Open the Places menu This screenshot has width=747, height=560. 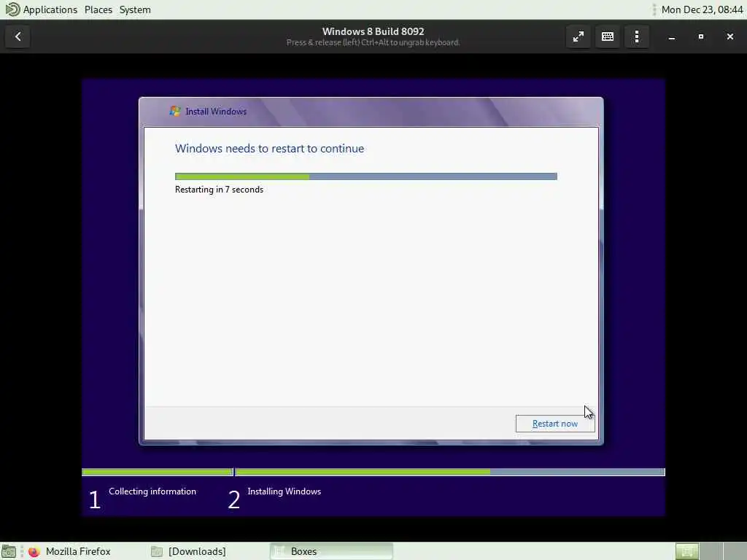pyautogui.click(x=98, y=9)
